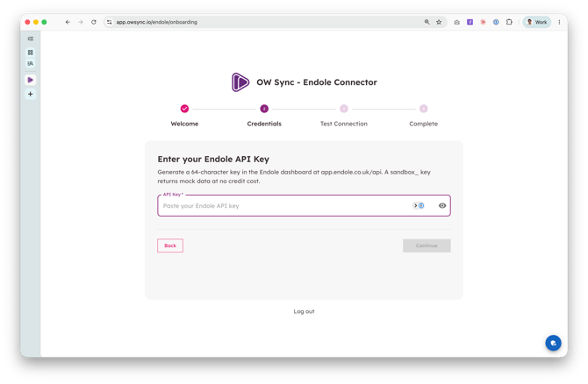The width and height of the screenshot is (588, 384).
Task: Open the 1Password extension in toolbar
Action: click(x=496, y=22)
